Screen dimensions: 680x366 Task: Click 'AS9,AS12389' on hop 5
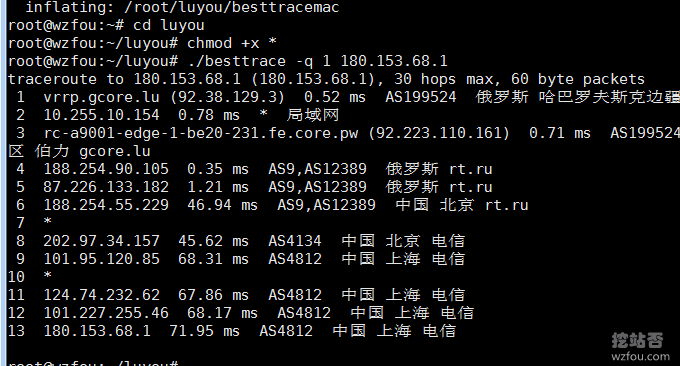tap(317, 187)
